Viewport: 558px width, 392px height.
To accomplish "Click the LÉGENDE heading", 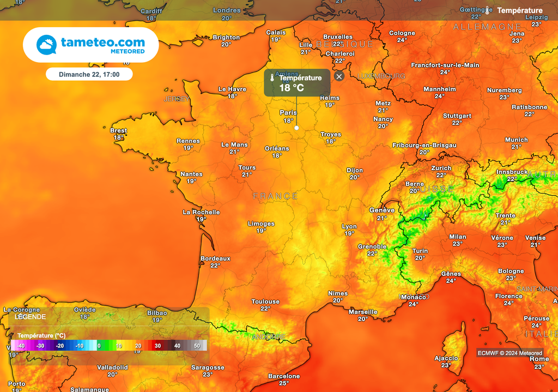I will tap(31, 317).
